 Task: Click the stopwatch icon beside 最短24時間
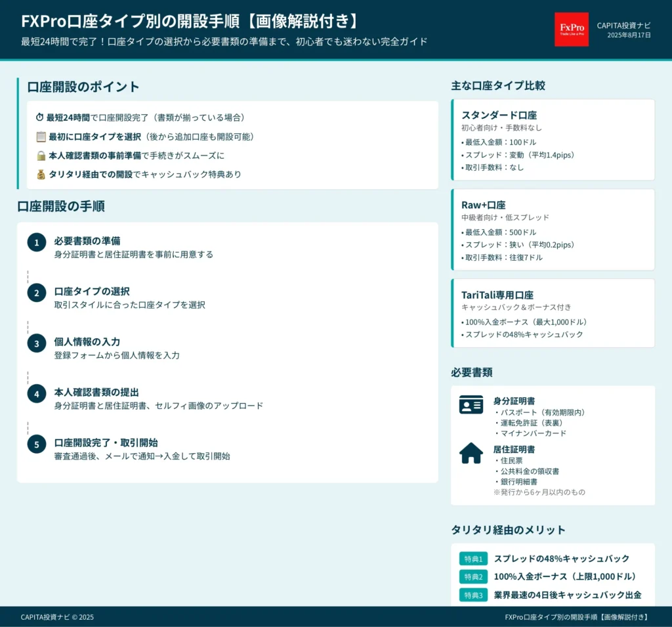[x=39, y=117]
